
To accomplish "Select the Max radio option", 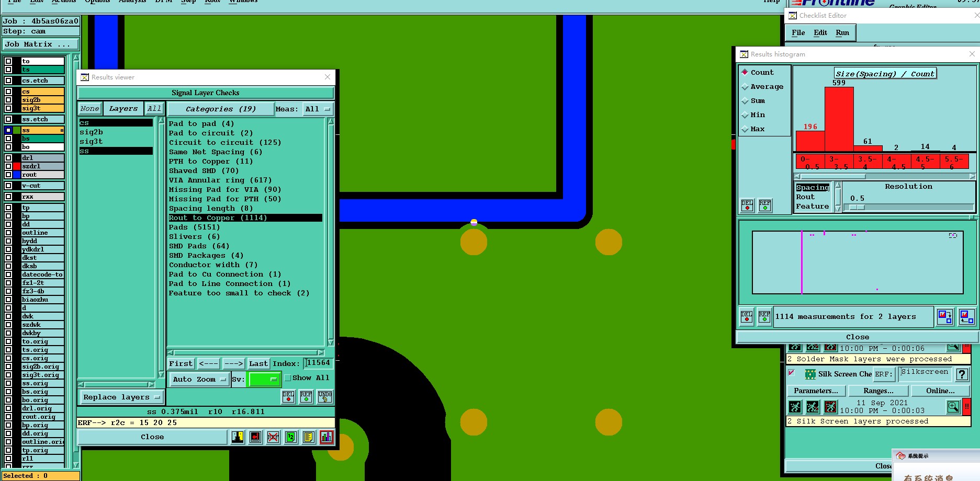I will (745, 129).
